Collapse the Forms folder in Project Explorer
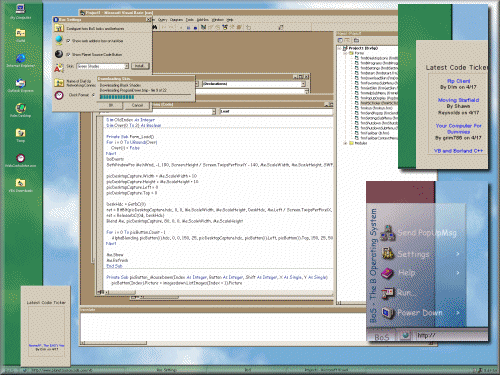Screen dimensions: 500x375 (346, 53)
